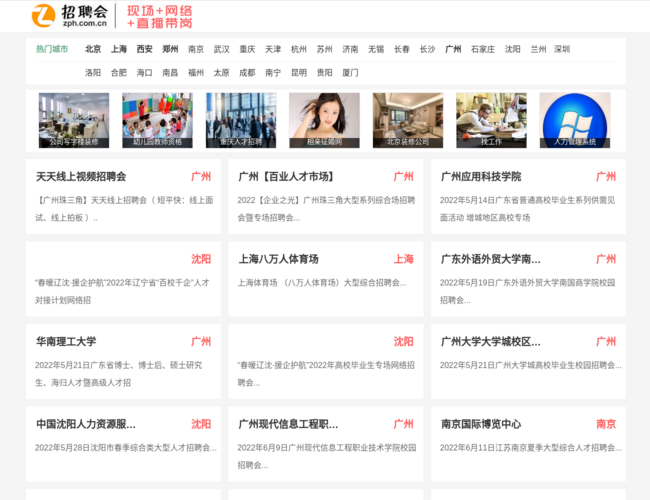Click the 福州 city link
Image resolution: width=650 pixels, height=500 pixels.
(x=196, y=73)
